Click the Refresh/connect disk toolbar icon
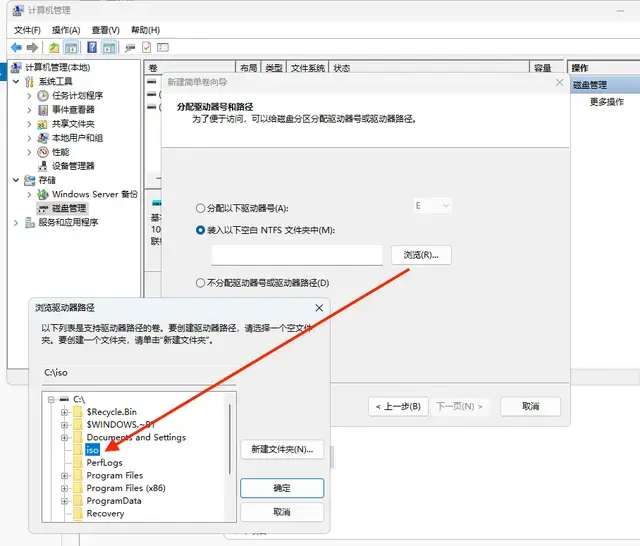 coord(130,48)
